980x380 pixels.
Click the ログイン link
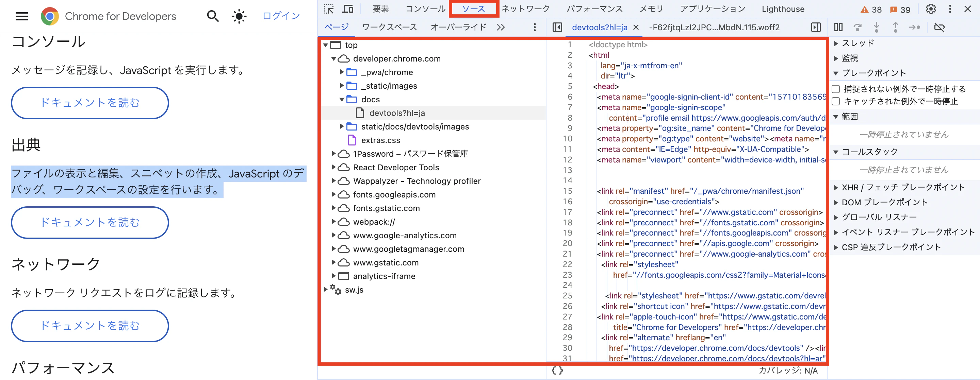[281, 16]
